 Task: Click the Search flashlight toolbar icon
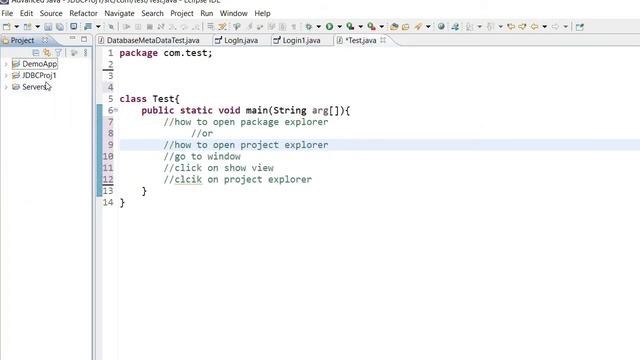click(x=418, y=27)
